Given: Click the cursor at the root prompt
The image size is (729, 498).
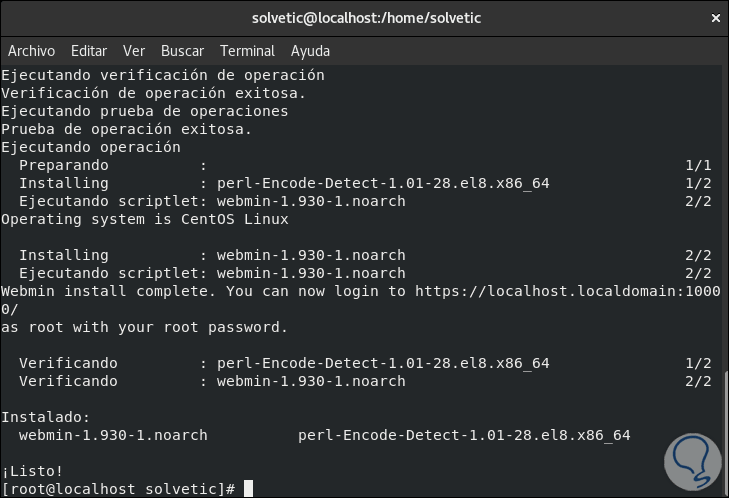Looking at the screenshot, I should coord(248,489).
